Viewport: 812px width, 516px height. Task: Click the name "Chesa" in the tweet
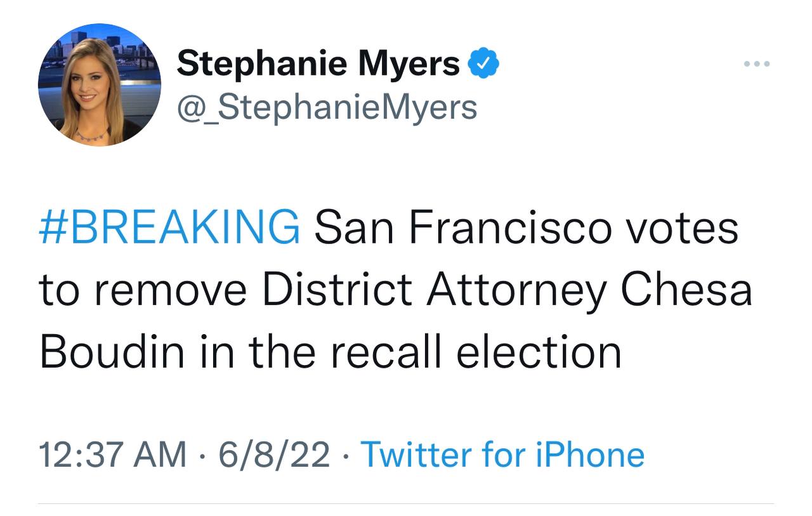[686, 290]
